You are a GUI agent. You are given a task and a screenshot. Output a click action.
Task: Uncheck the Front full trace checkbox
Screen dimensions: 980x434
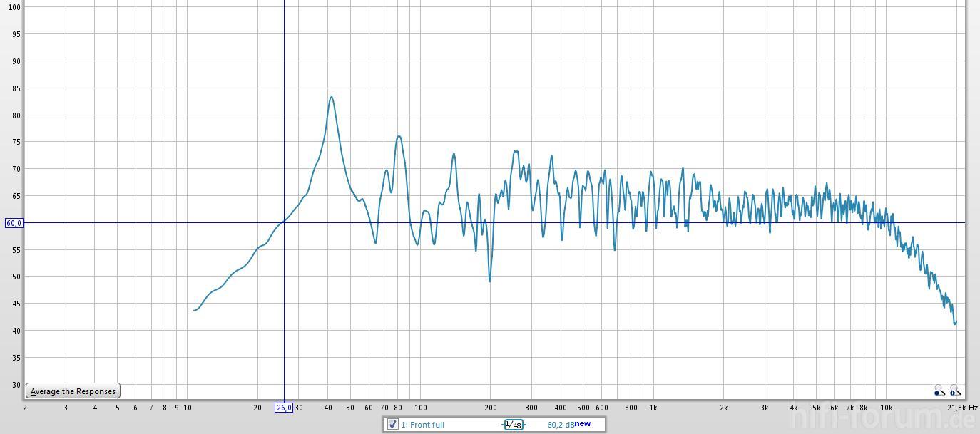coord(392,425)
